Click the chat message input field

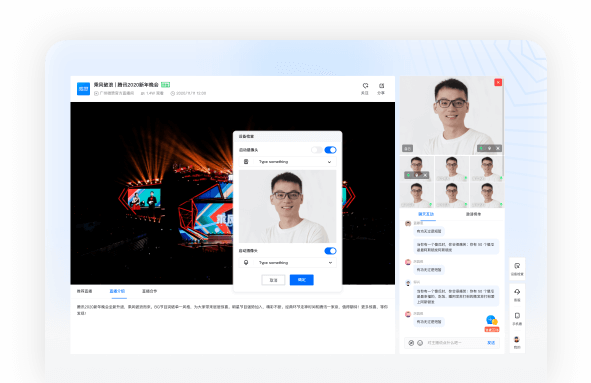pyautogui.click(x=455, y=343)
